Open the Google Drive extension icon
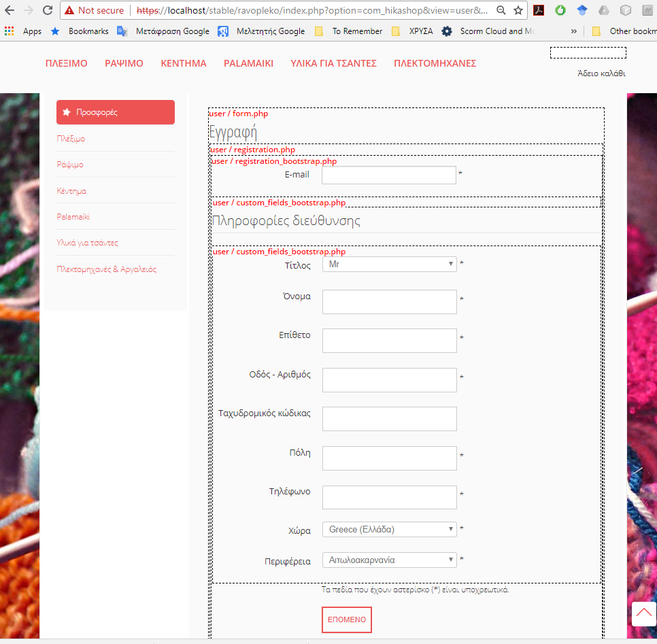This screenshot has width=657, height=644. click(604, 10)
